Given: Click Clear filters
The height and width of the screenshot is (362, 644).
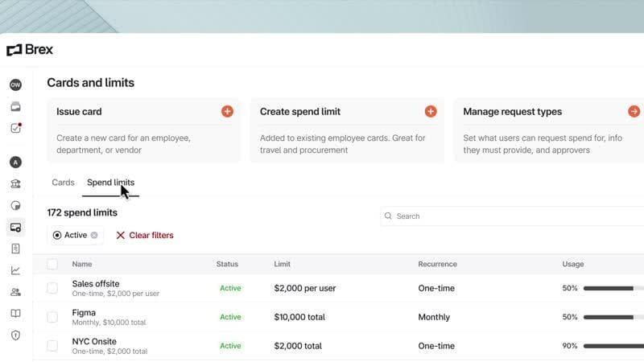Looking at the screenshot, I should click(145, 236).
